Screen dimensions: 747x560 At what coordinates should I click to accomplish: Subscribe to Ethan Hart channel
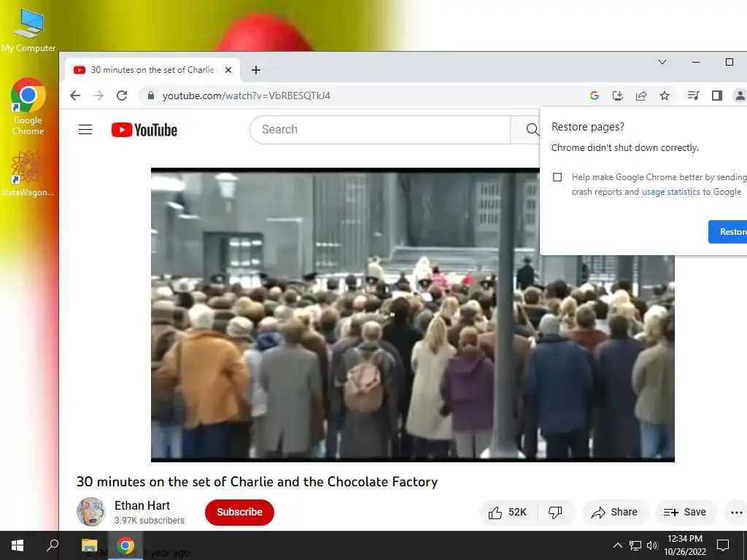pos(239,513)
